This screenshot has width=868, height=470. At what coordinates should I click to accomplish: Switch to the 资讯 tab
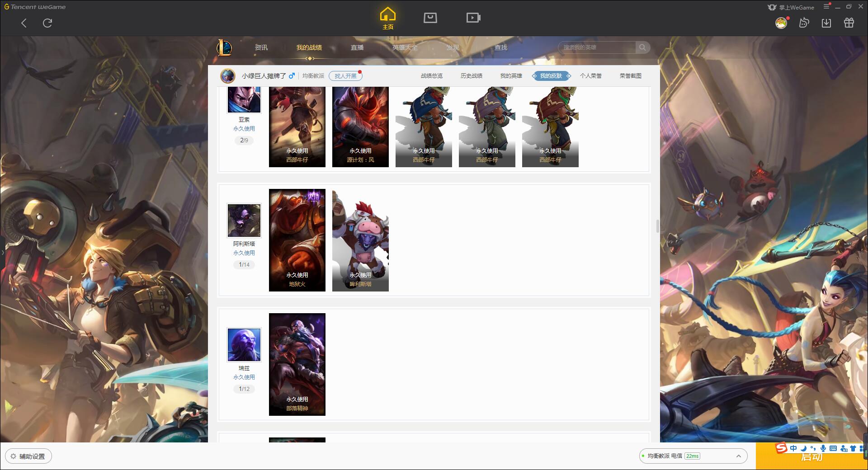click(261, 47)
